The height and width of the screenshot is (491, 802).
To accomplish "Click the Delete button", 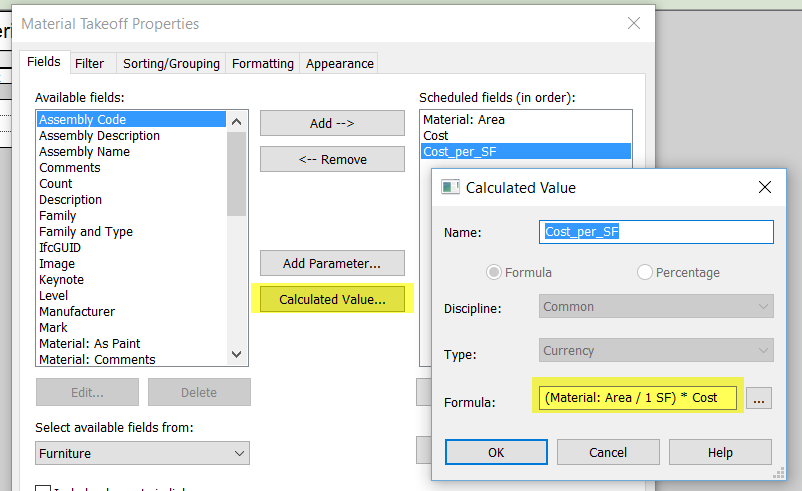I will (x=199, y=392).
